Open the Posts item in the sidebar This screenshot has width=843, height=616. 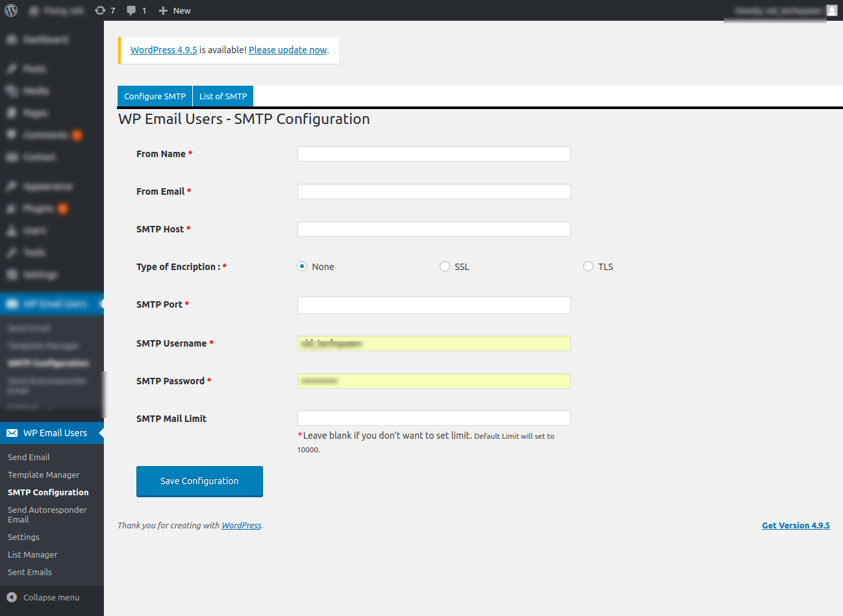pos(52,69)
